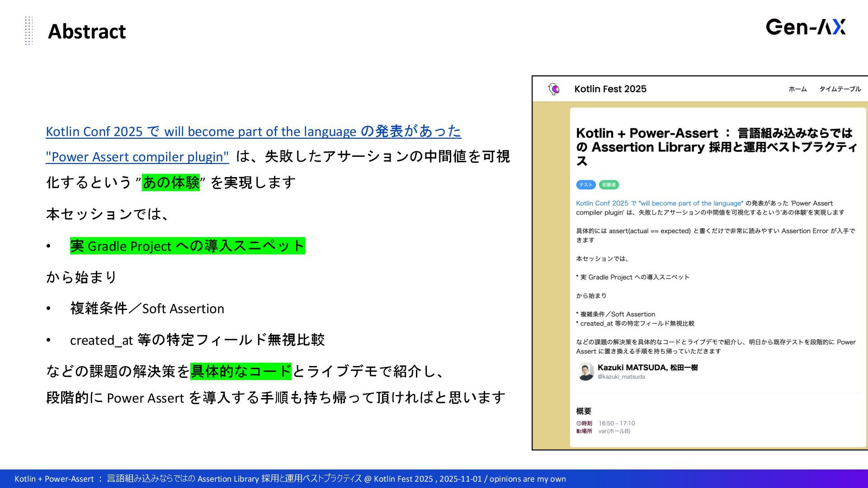The width and height of the screenshot is (868, 488).
Task: Click the Kotlin Fest bird logo icon
Action: (554, 89)
